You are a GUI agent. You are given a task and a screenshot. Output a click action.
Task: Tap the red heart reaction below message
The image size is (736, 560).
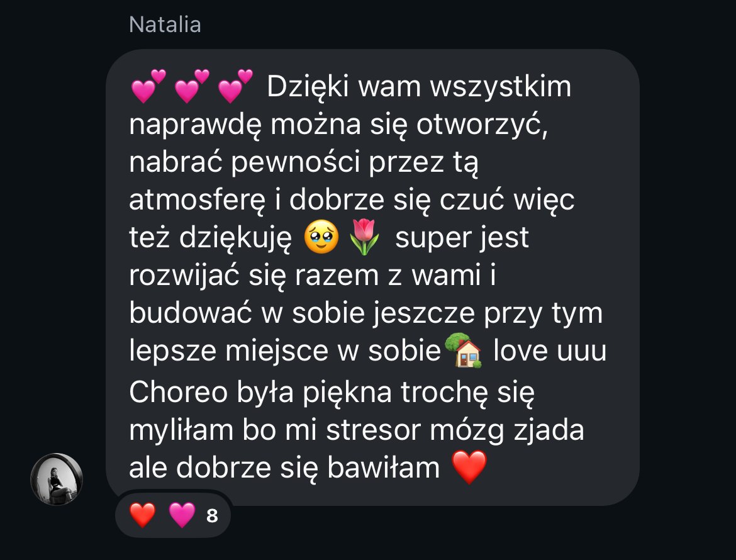coord(143,515)
